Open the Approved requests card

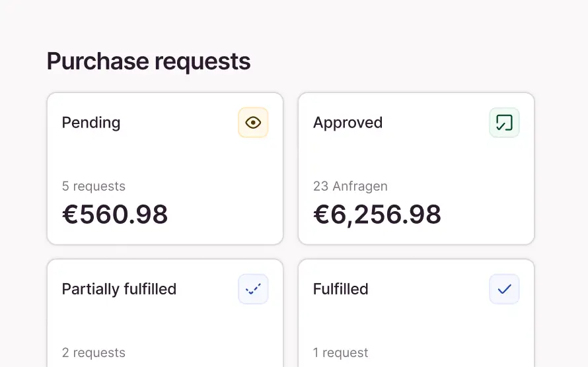(x=416, y=168)
